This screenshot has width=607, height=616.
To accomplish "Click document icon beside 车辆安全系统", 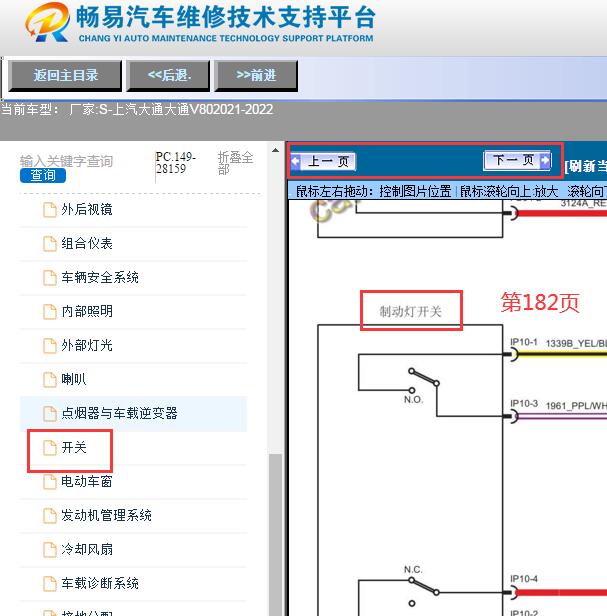I will pyautogui.click(x=50, y=277).
